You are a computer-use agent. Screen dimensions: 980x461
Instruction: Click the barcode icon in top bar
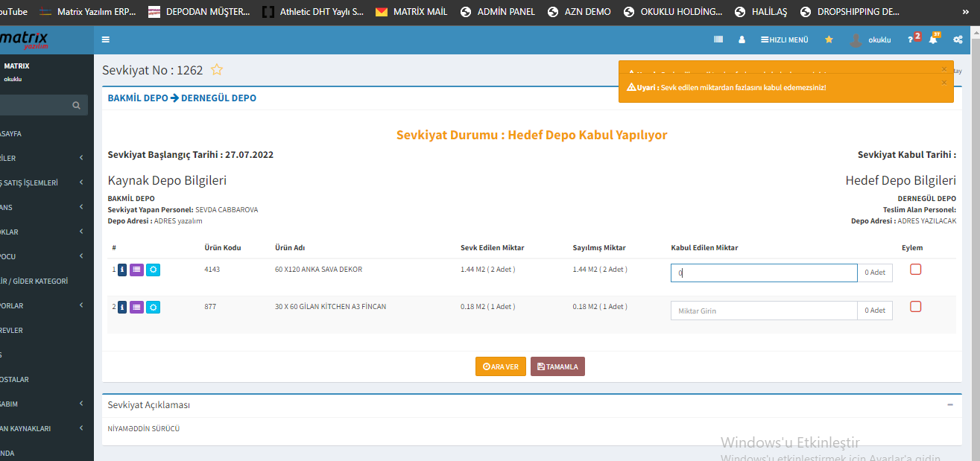(x=718, y=39)
